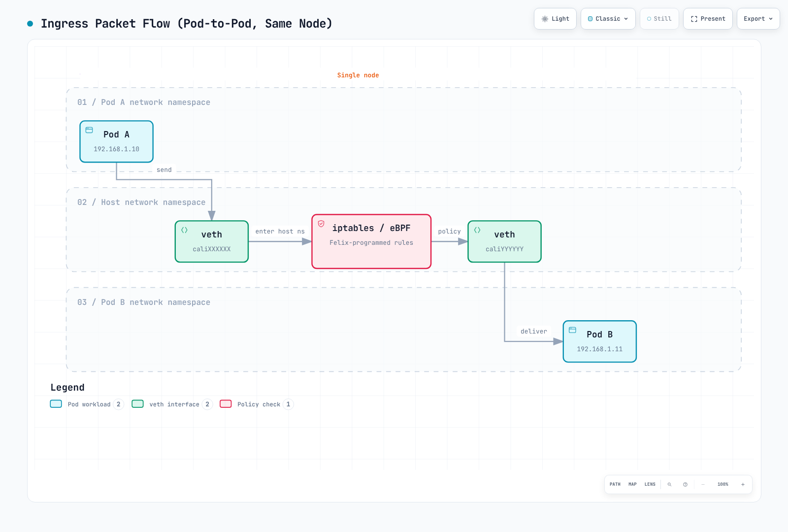Click the Pod workload legend swatch
The height and width of the screenshot is (532, 788).
(x=56, y=404)
